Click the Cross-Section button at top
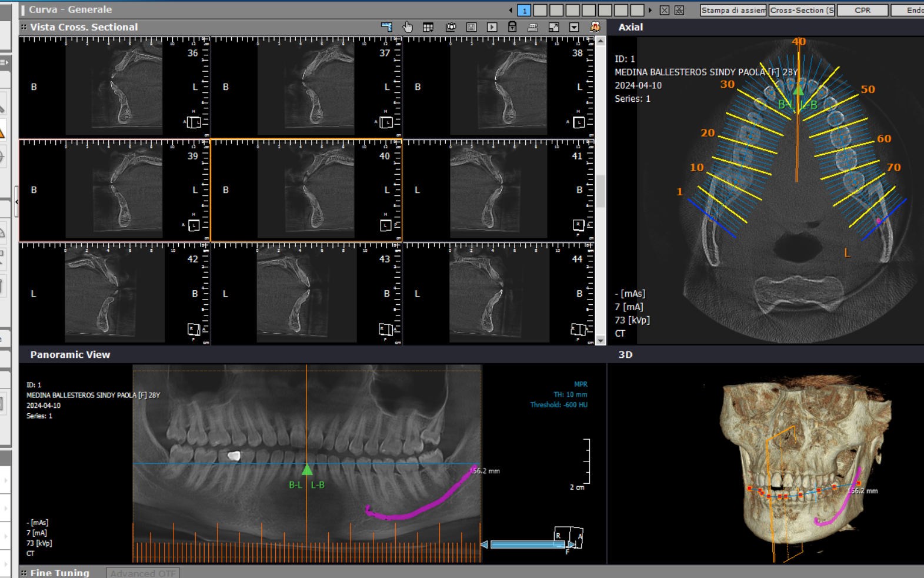Viewport: 924px width, 578px height. [x=802, y=10]
